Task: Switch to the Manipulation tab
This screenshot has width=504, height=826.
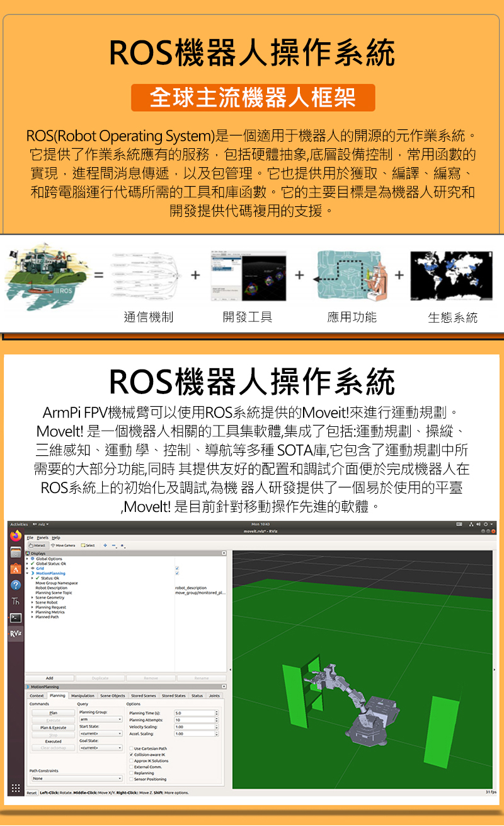Action: coord(83,695)
